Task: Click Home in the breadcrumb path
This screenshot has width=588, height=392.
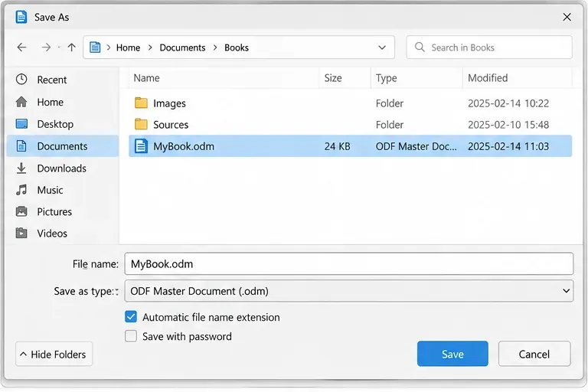Action: coord(128,47)
